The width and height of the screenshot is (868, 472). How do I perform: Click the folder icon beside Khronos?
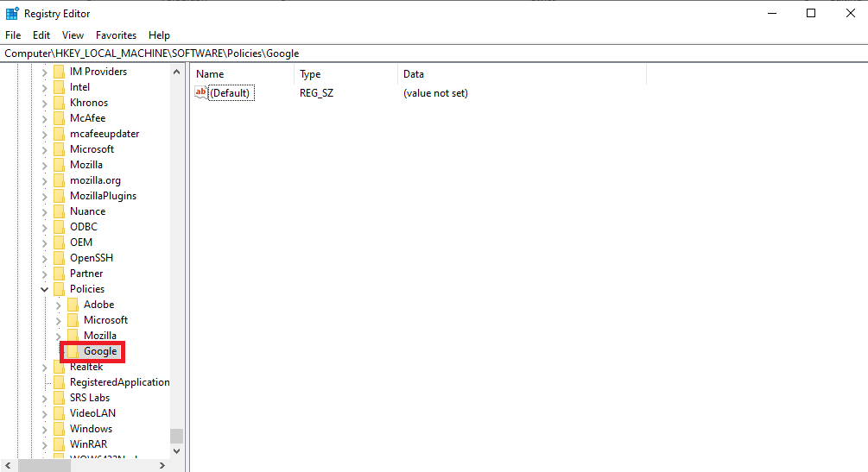pyautogui.click(x=60, y=103)
